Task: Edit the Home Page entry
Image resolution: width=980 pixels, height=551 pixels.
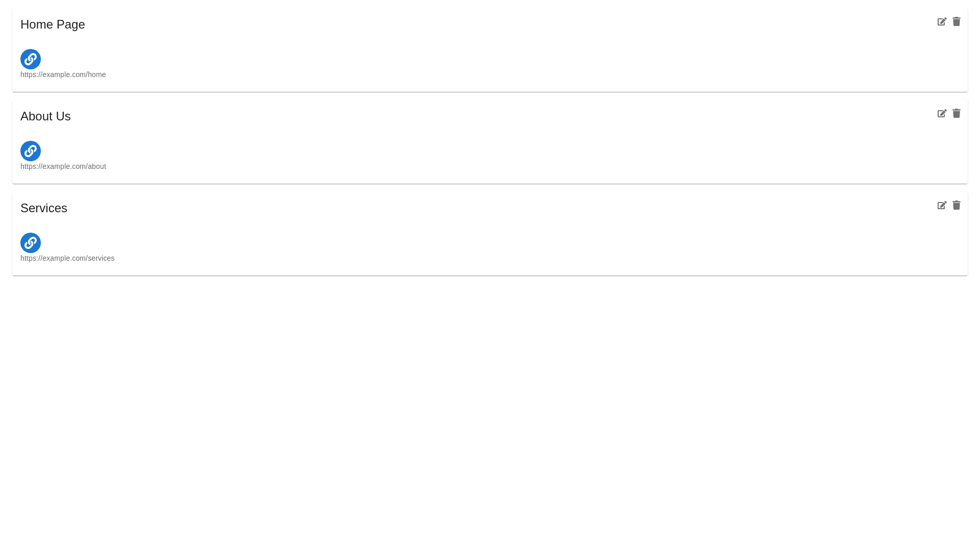Action: [x=942, y=21]
